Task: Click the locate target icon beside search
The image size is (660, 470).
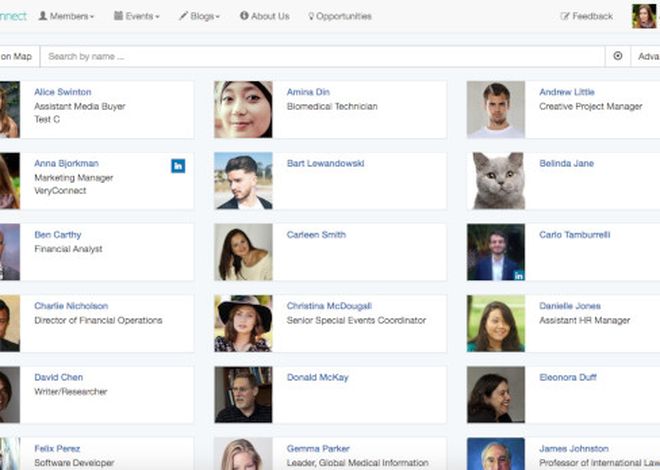Action: point(617,56)
